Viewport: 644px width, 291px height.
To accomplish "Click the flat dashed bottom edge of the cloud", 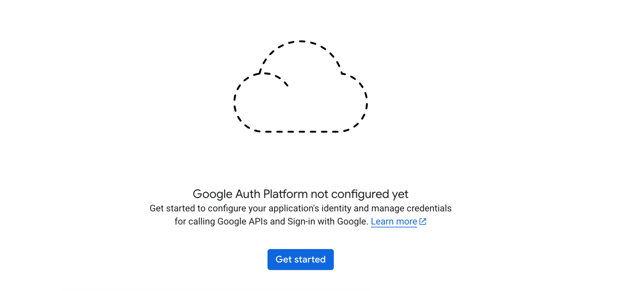I will 301,132.
